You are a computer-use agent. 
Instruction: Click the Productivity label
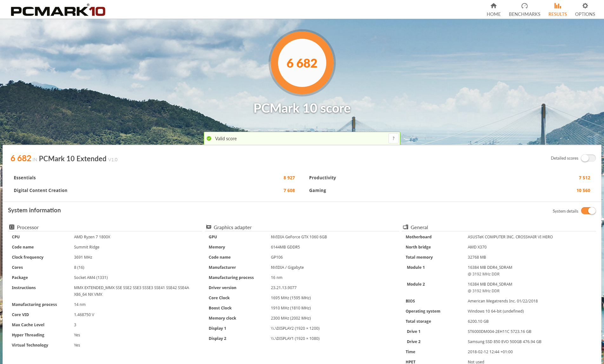coord(322,178)
